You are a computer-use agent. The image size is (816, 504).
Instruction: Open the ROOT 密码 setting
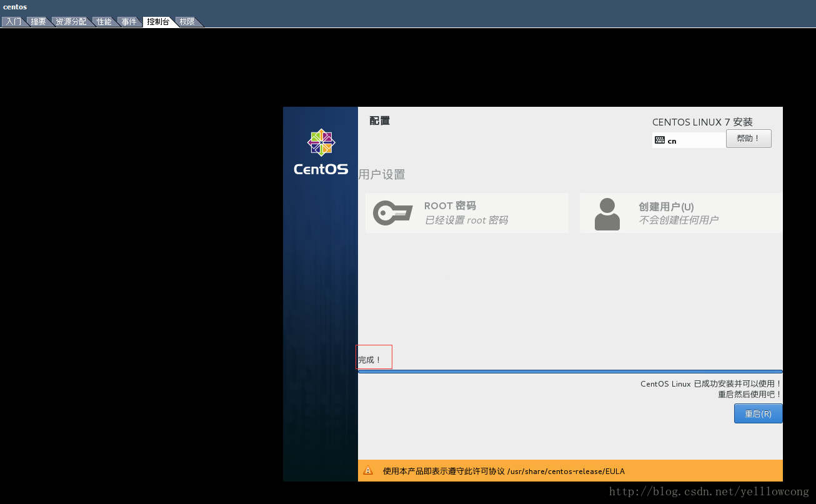pos(467,213)
